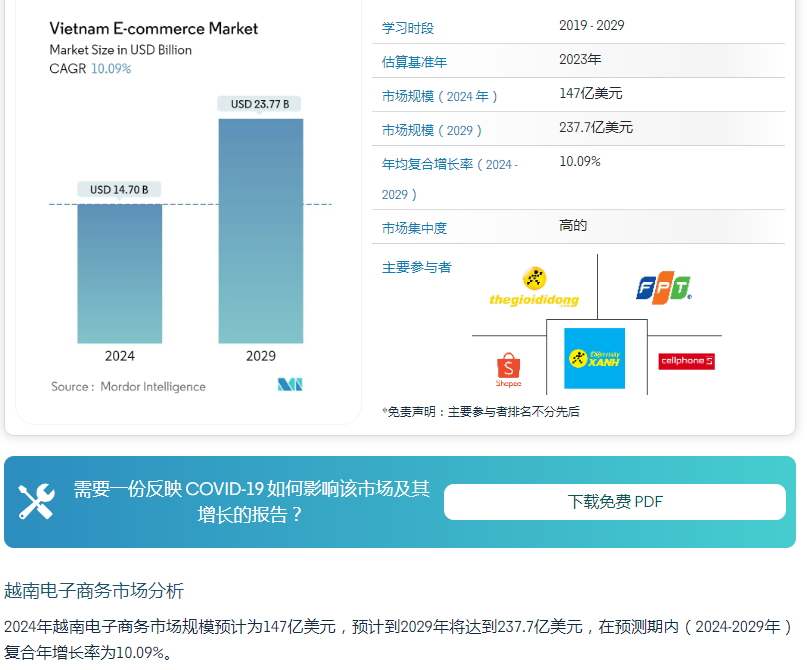Image resolution: width=807 pixels, height=670 pixels.
Task: Click the 估算基准年 row label
Action: point(415,62)
